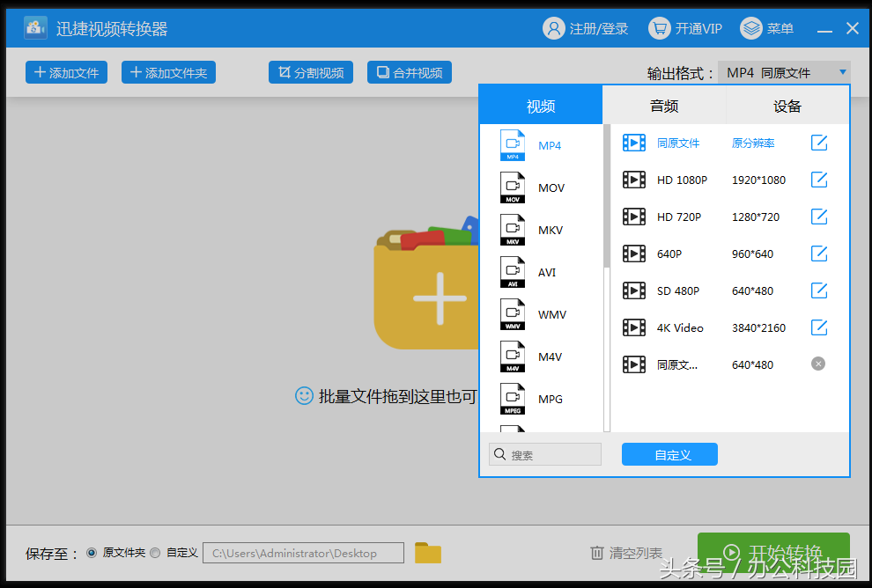This screenshot has height=588, width=872.
Task: Select the 960*640 resolution text
Action: [x=752, y=254]
